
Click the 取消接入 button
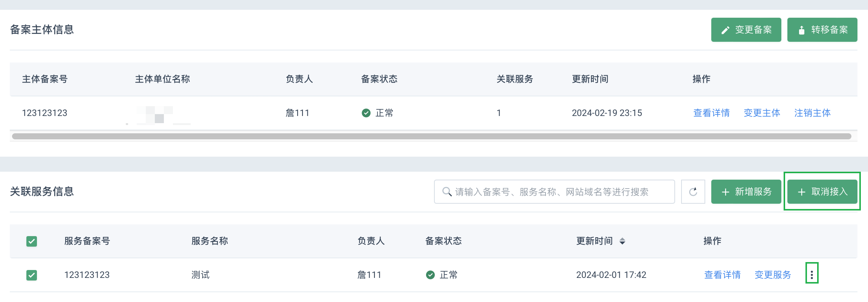click(x=822, y=192)
